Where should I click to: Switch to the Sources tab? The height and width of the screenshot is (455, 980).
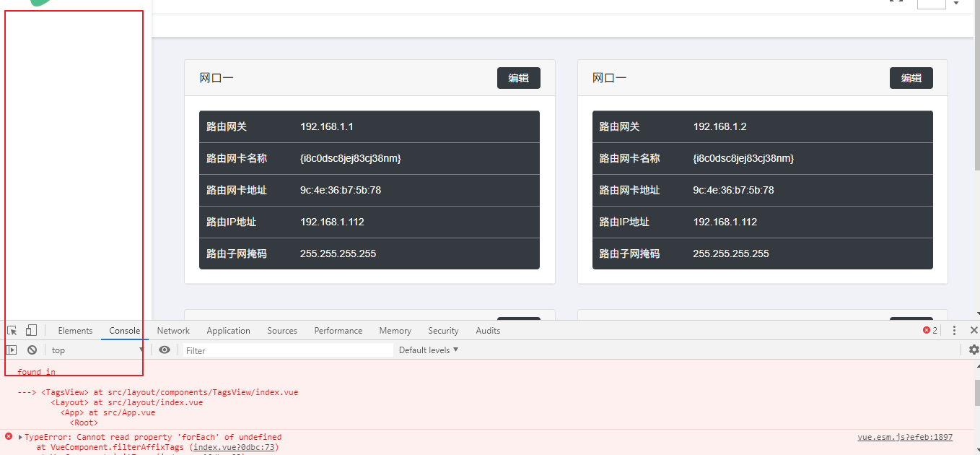click(x=281, y=330)
